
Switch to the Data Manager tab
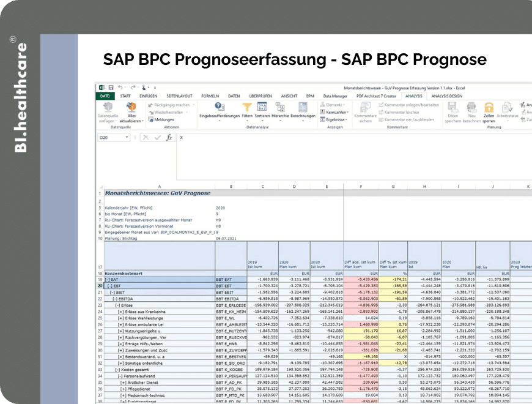335,96
